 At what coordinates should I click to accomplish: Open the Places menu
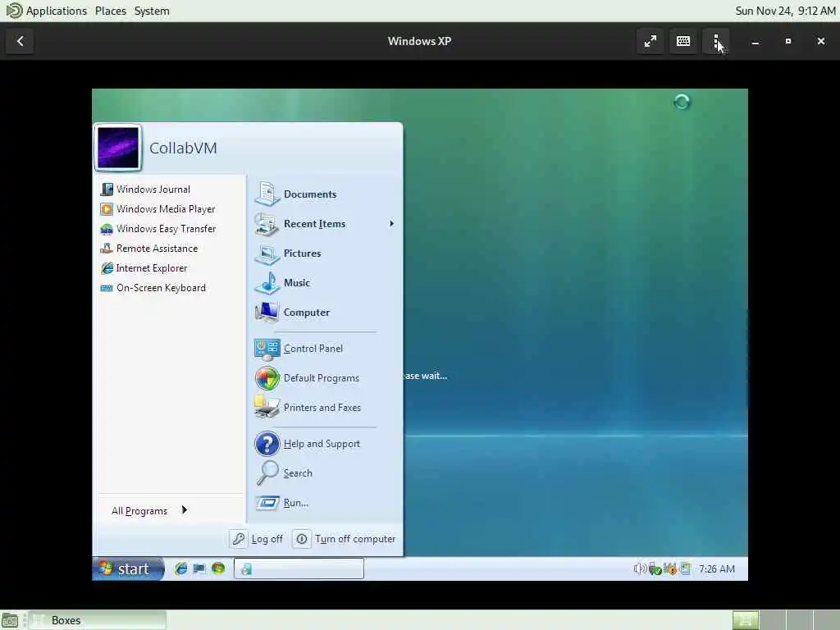point(111,11)
